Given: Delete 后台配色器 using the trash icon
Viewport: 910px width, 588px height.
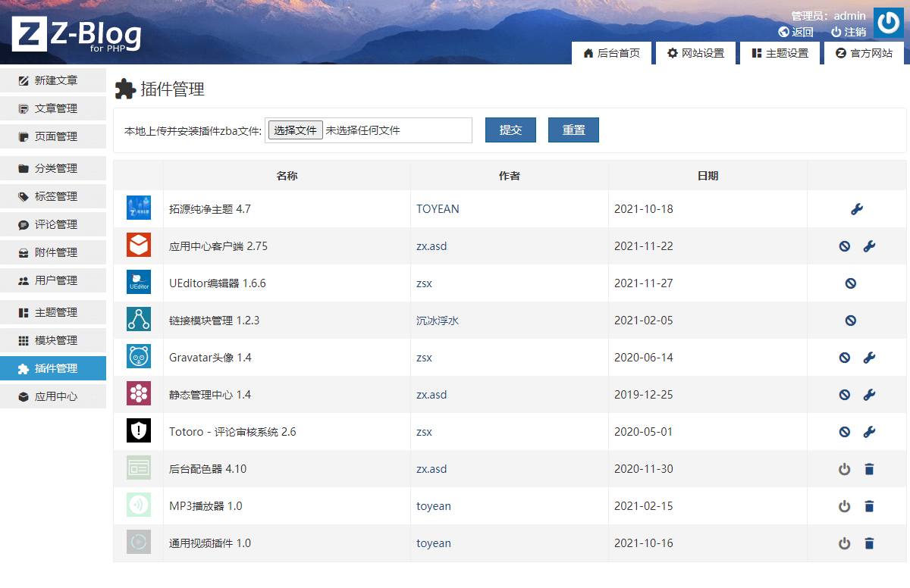Looking at the screenshot, I should [869, 468].
